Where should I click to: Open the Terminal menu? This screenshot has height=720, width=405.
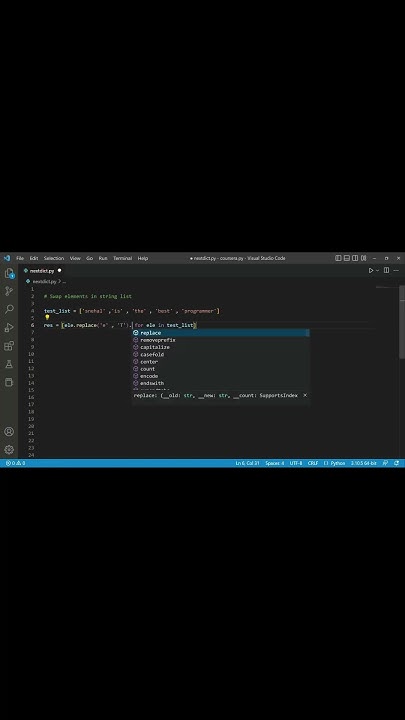pos(123,258)
